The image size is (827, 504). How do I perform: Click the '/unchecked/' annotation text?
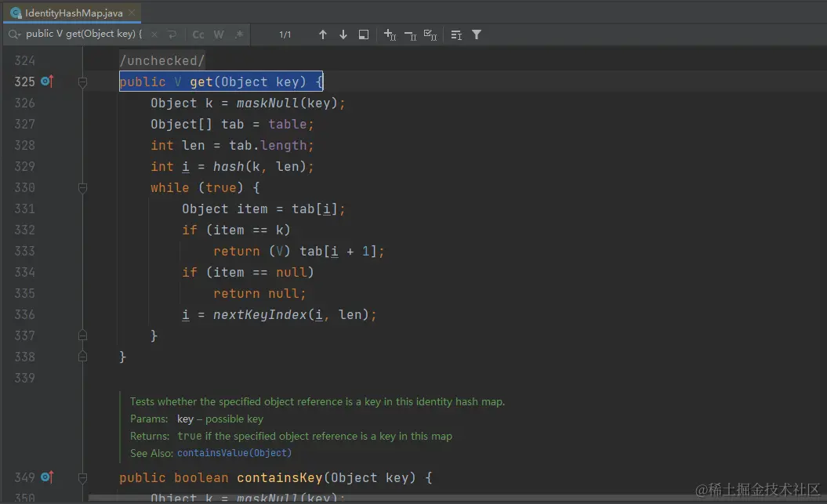click(x=162, y=60)
